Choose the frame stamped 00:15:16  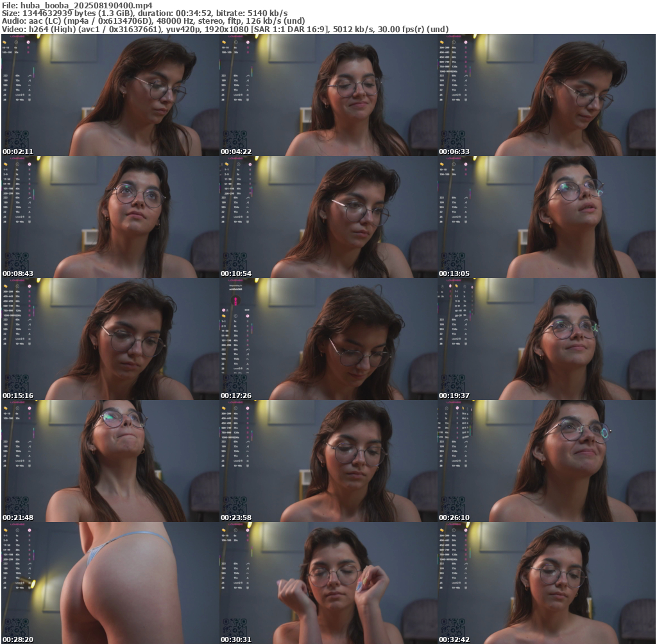(110, 339)
